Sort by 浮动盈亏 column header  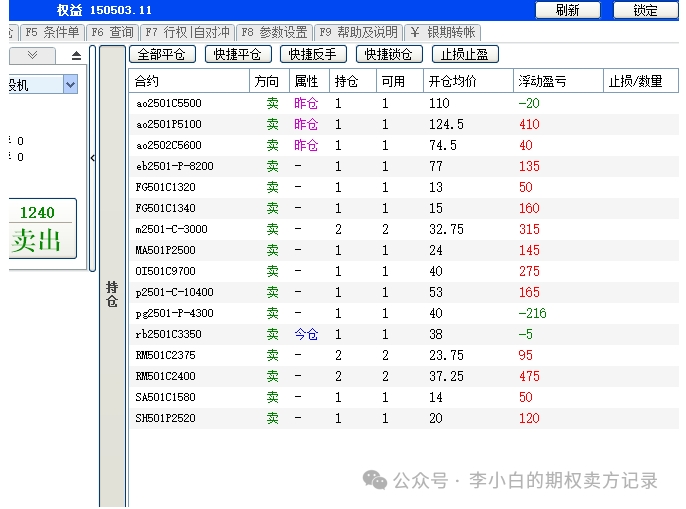tap(558, 81)
